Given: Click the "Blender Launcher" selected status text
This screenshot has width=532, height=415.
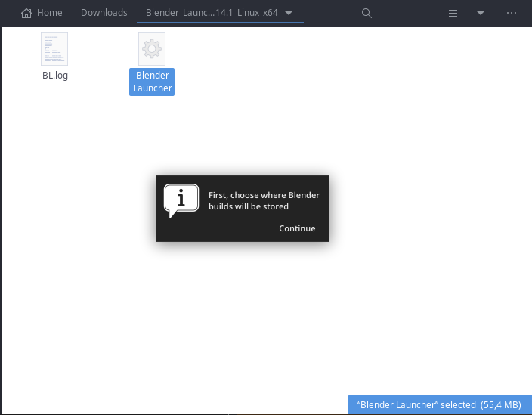Looking at the screenshot, I should [x=439, y=404].
